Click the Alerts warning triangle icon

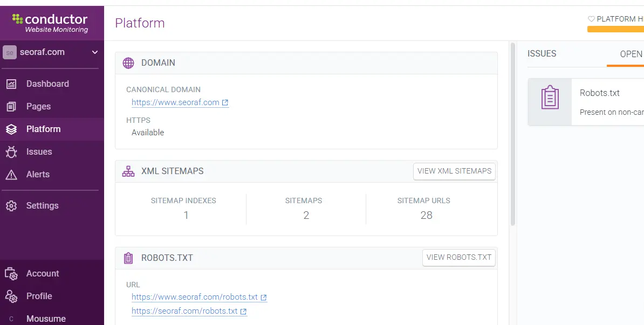pyautogui.click(x=11, y=175)
